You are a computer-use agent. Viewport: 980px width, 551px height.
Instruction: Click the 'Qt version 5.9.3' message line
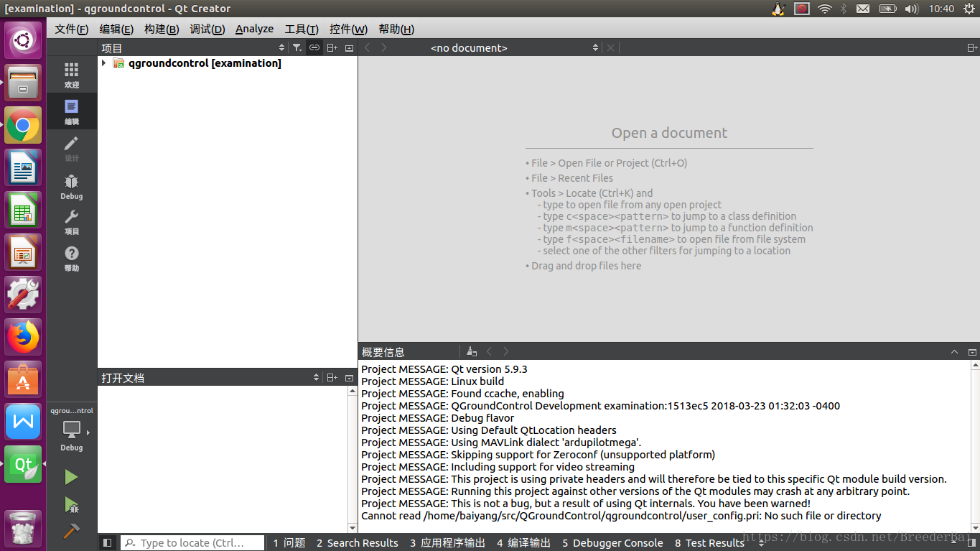point(444,369)
